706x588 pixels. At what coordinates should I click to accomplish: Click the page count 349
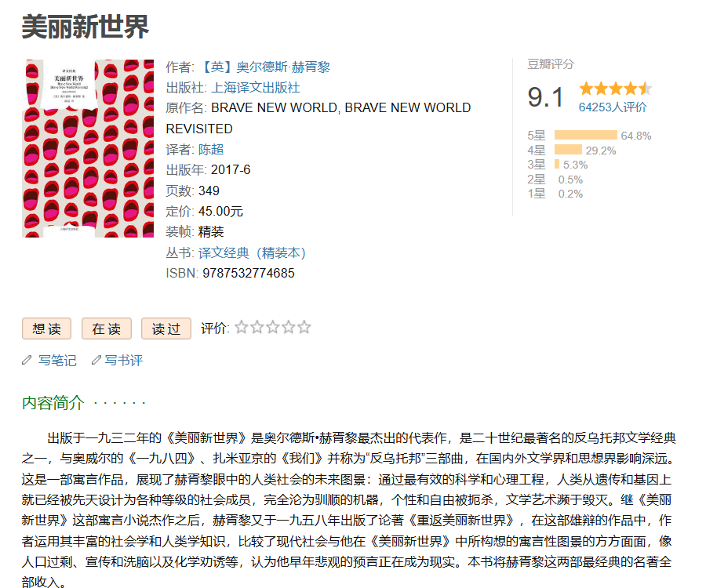click(209, 191)
